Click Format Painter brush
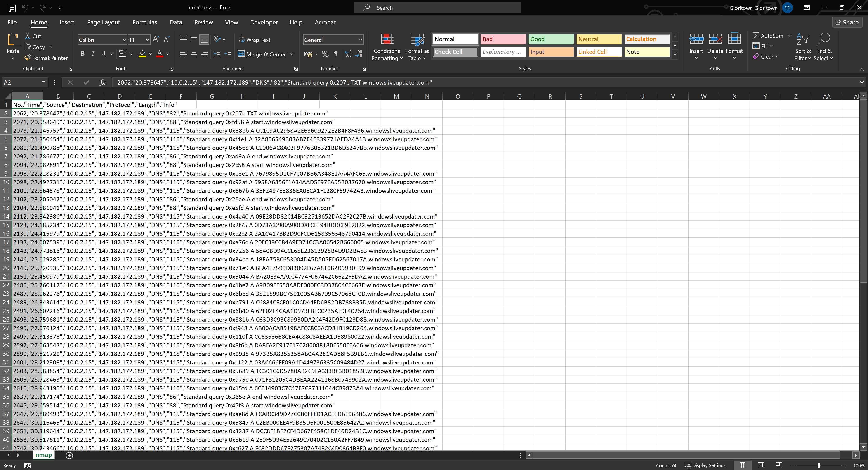The width and height of the screenshot is (868, 470). (x=27, y=58)
